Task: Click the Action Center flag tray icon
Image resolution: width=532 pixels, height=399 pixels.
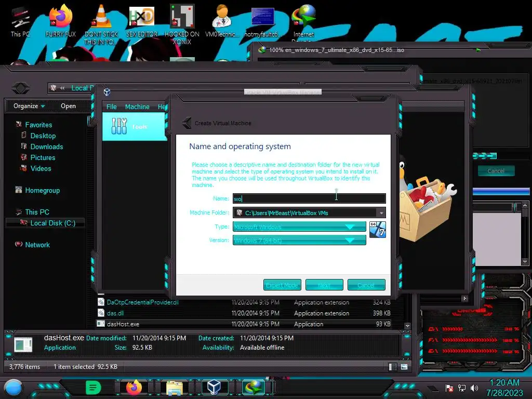Action: tap(449, 388)
